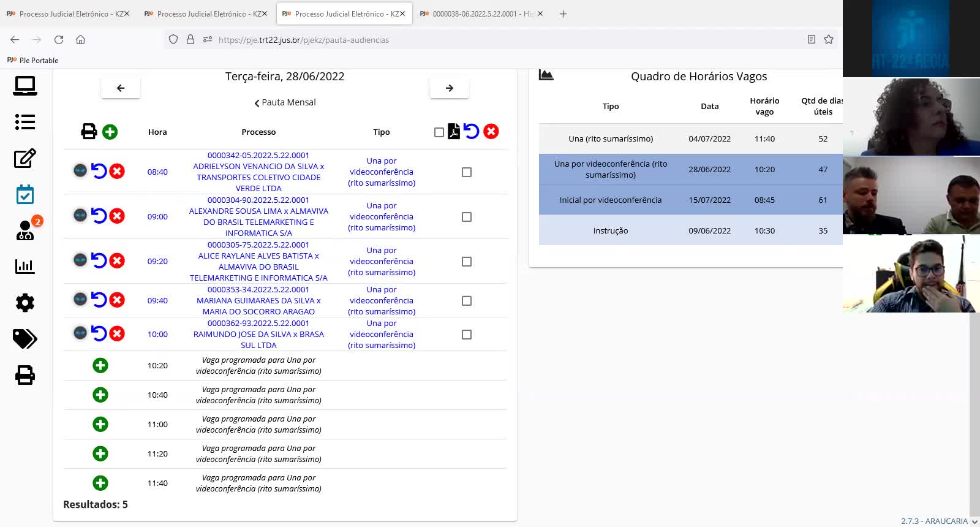Open process 0000353-34.2022.5.22.0001 link

258,289
